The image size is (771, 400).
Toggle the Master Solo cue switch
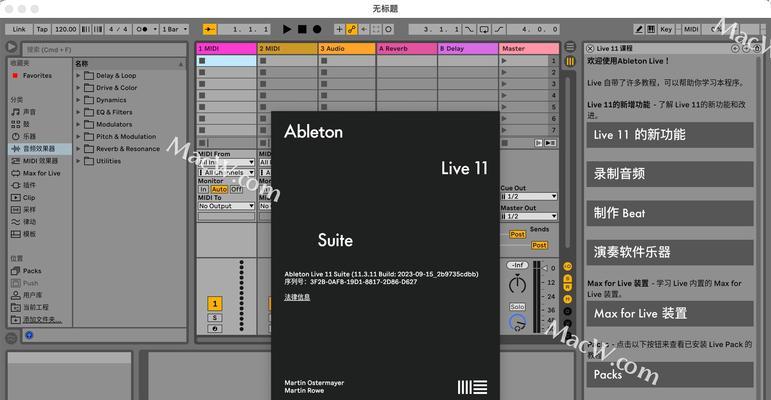517,307
